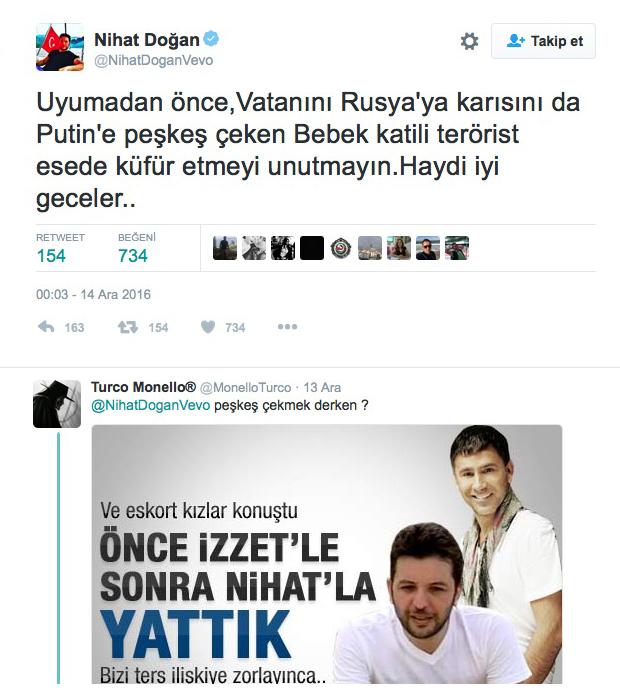Open the three-dots more options menu

pyautogui.click(x=287, y=327)
